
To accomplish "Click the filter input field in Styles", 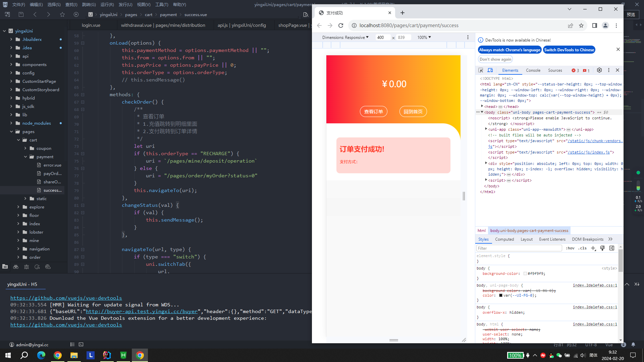I will tap(518, 248).
